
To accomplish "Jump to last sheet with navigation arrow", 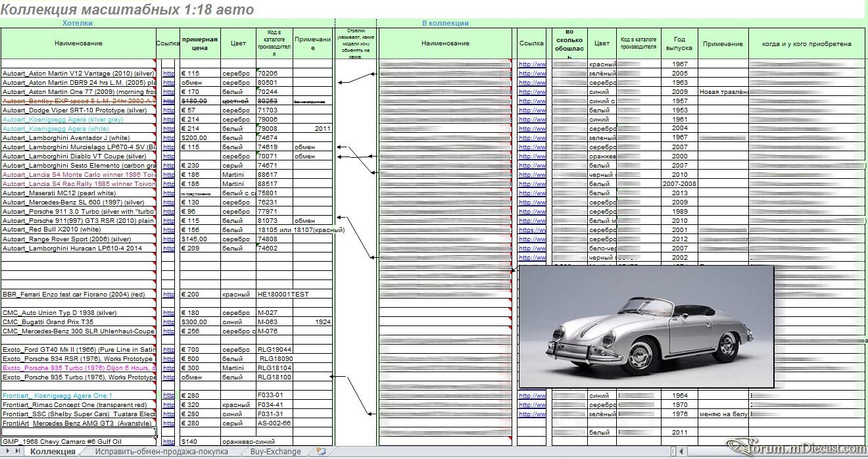I will click(x=17, y=452).
